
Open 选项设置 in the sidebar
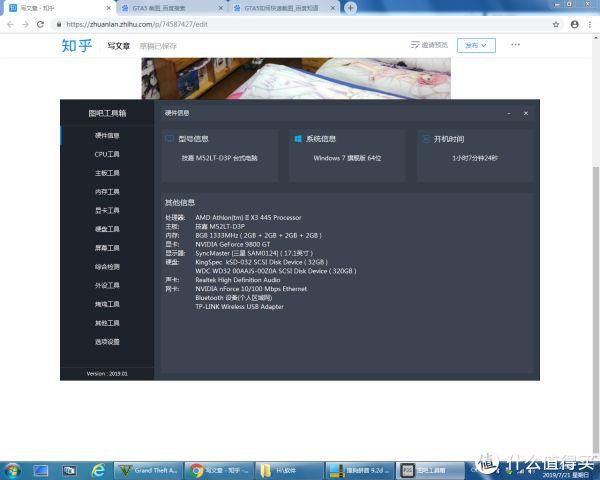pyautogui.click(x=107, y=342)
